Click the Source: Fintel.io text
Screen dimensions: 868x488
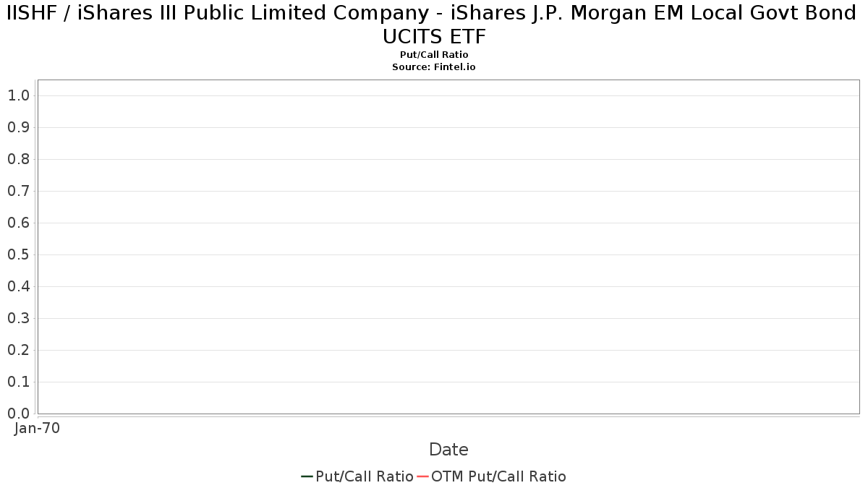pyautogui.click(x=434, y=67)
